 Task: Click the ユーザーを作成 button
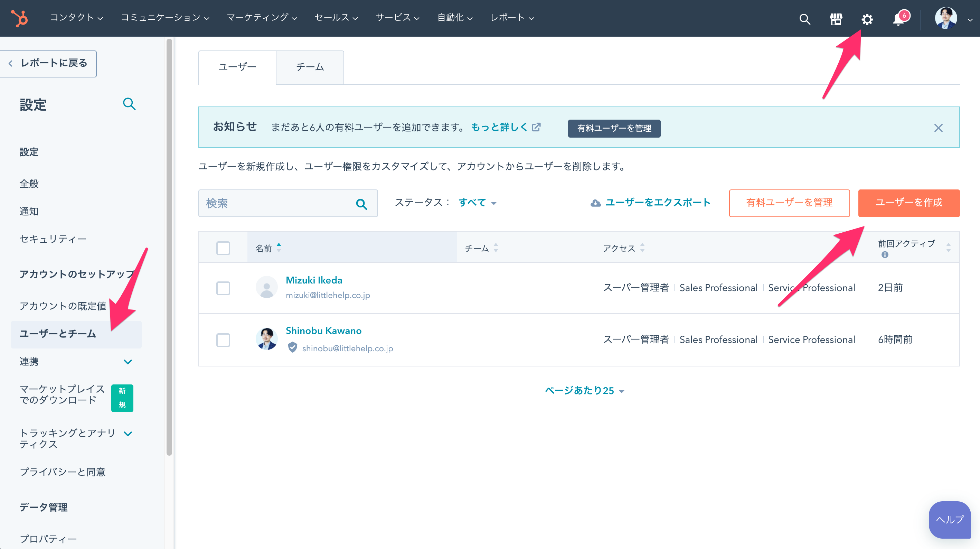(908, 203)
